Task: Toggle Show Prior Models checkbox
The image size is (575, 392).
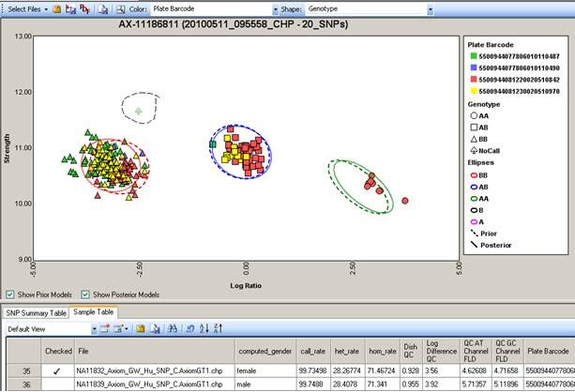Action: [x=10, y=294]
